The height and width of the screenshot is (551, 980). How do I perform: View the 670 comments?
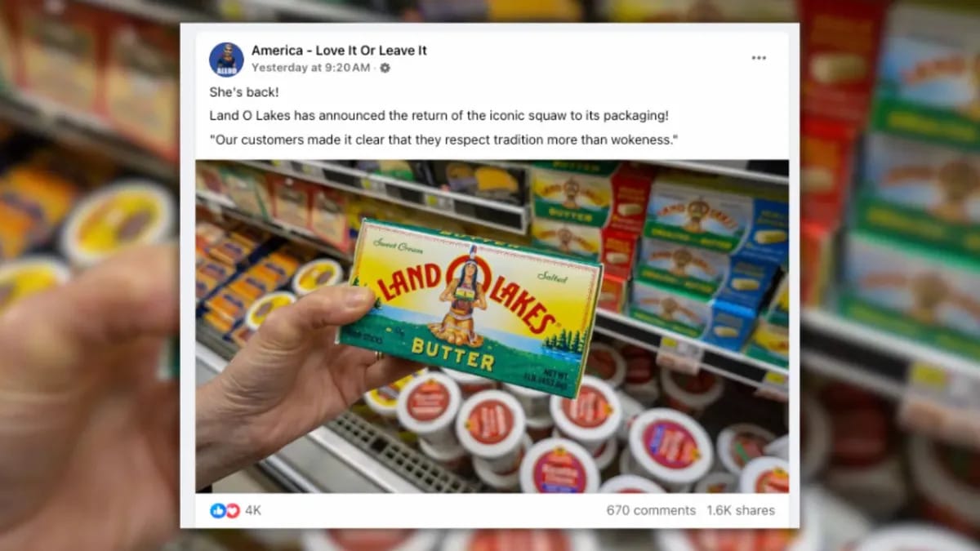[x=651, y=510]
